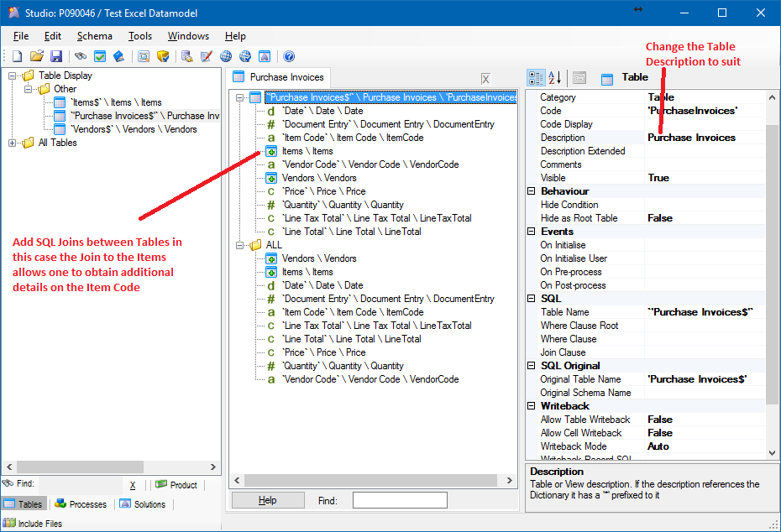Click the table icon next to 'Vendors$' in left tree
Viewport: 781px width, 532px height.
tap(60, 129)
